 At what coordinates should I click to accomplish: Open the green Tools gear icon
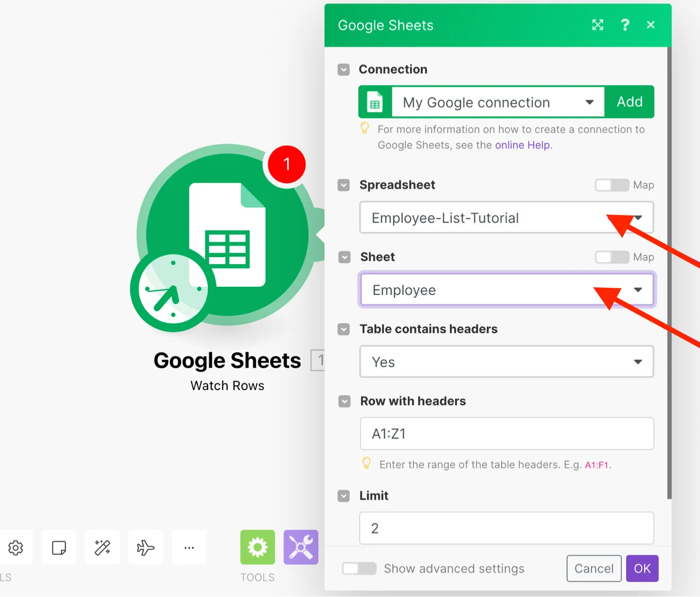(257, 547)
